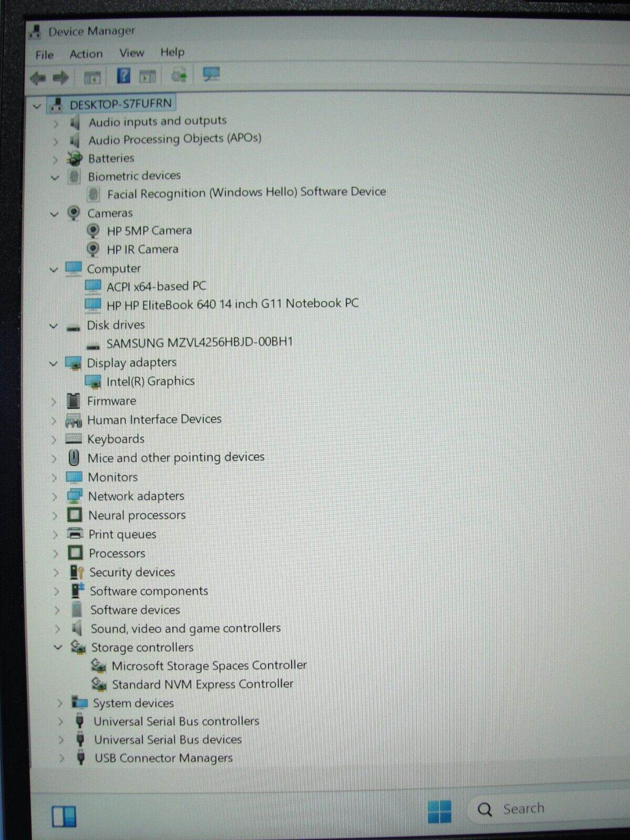630x840 pixels.
Task: Select the Intel(R) Graphics display adapter
Action: point(150,382)
